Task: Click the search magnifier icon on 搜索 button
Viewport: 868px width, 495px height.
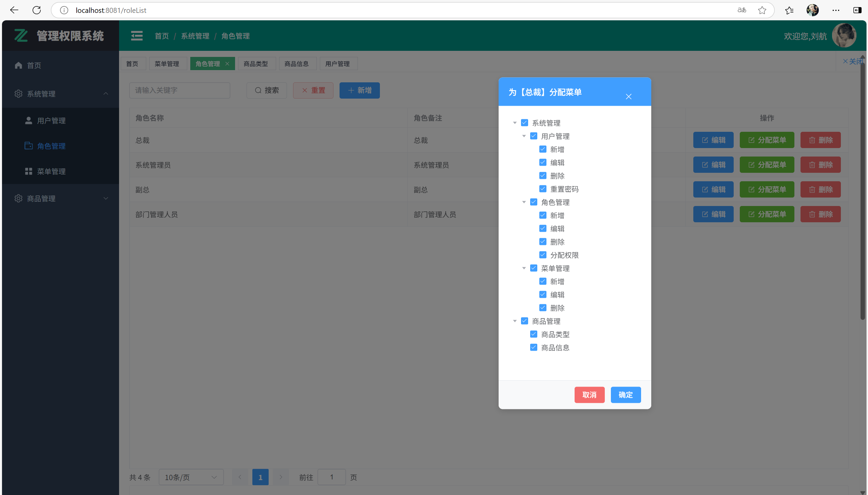Action: coord(257,90)
